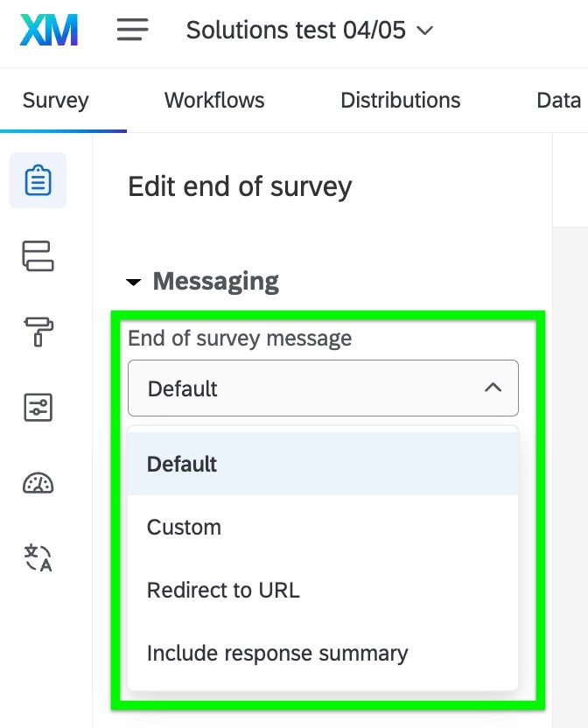Screen dimensions: 588x728
Task: Open Survey flow from the sidebar
Action: (38, 255)
